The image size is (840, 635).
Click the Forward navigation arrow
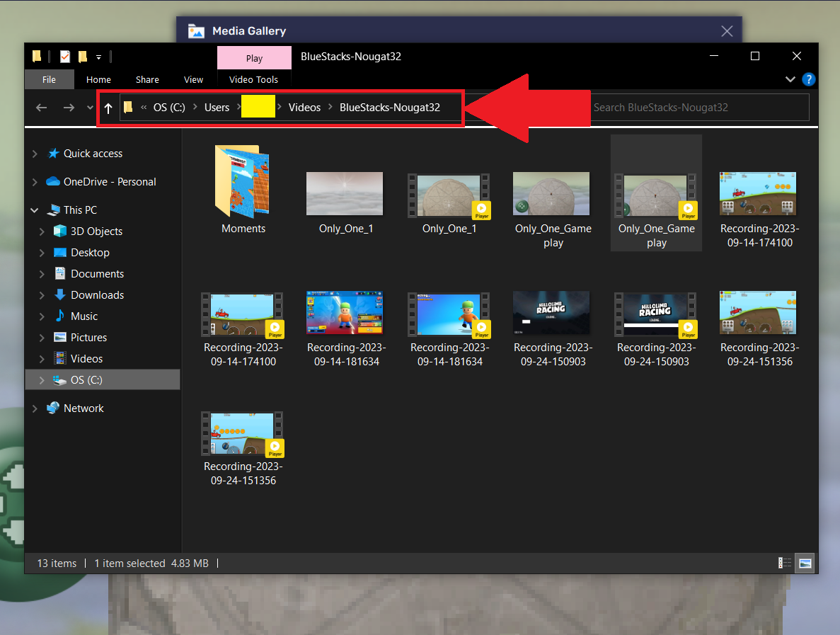click(68, 107)
